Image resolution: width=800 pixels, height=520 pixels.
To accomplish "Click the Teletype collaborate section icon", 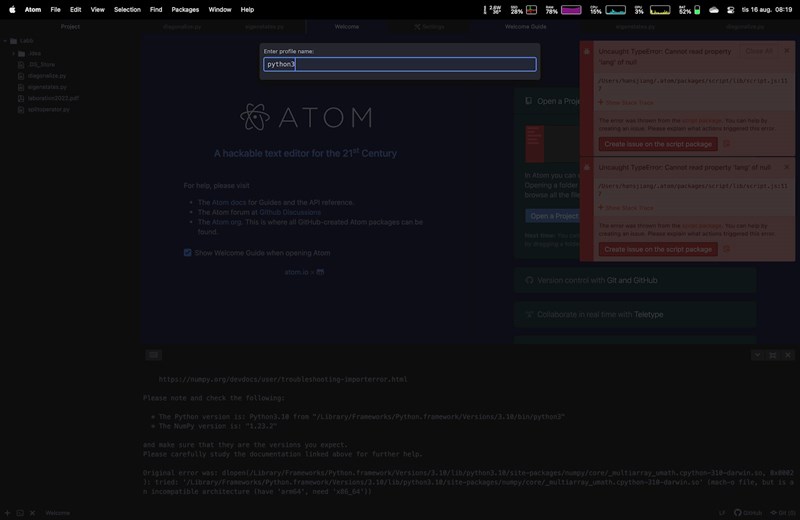I will tap(529, 314).
